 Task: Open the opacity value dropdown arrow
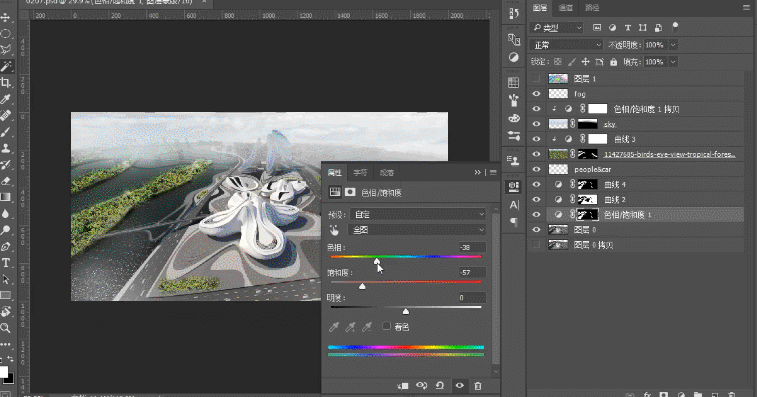pyautogui.click(x=673, y=45)
